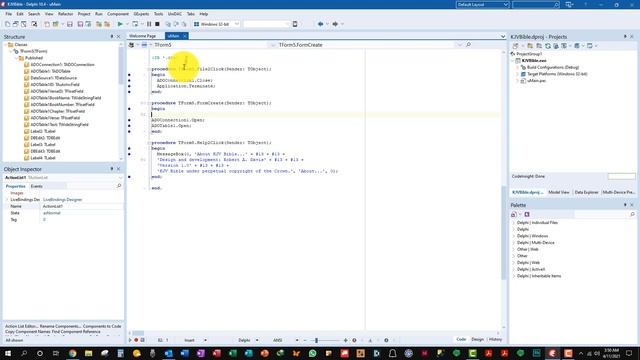
Task: Search icon in the code editor navigation bar
Action: [468, 44]
